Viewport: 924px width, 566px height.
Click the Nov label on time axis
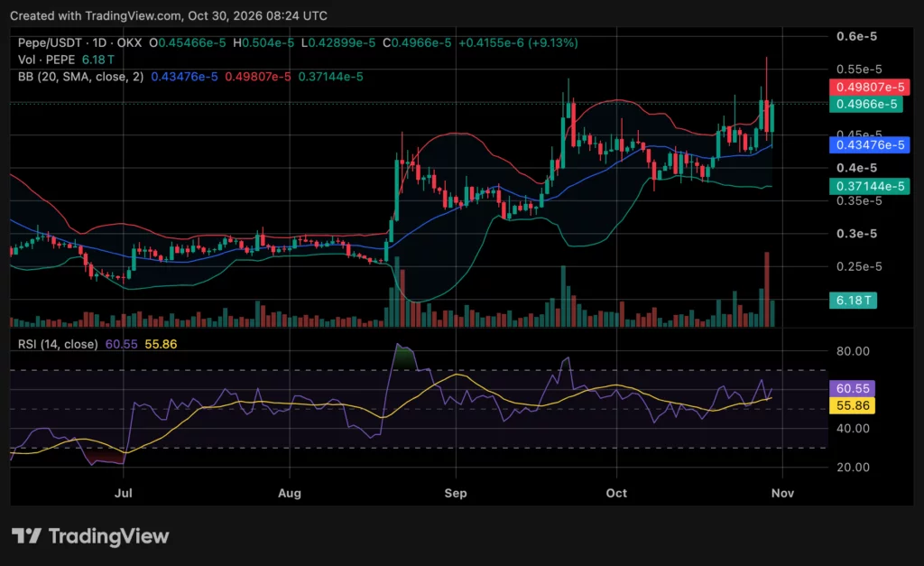click(782, 493)
